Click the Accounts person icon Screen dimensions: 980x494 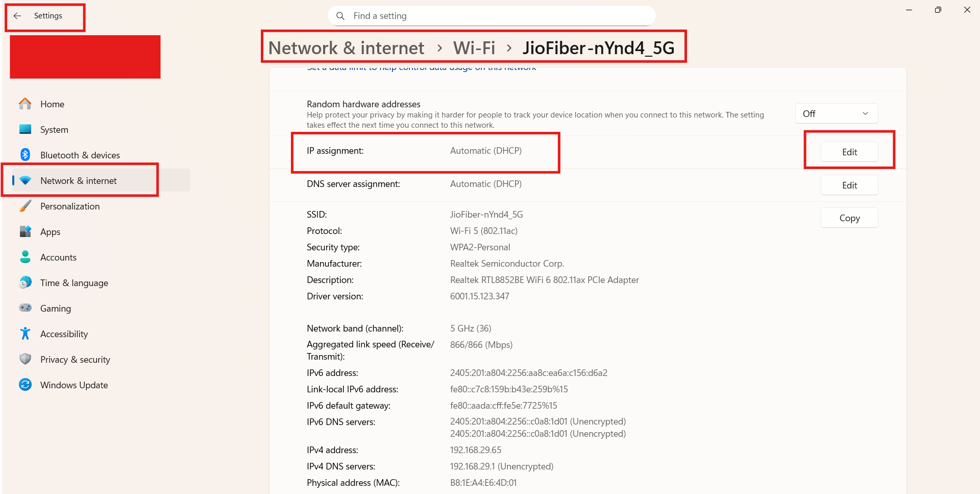click(25, 257)
